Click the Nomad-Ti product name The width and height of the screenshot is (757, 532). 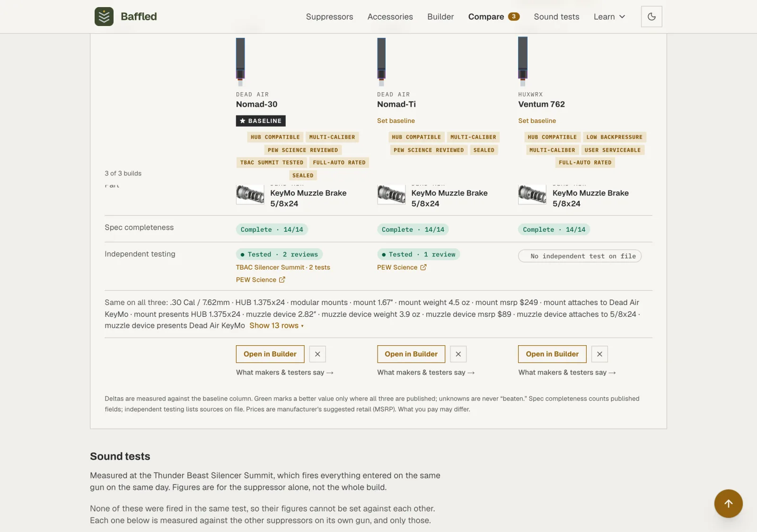pos(396,104)
